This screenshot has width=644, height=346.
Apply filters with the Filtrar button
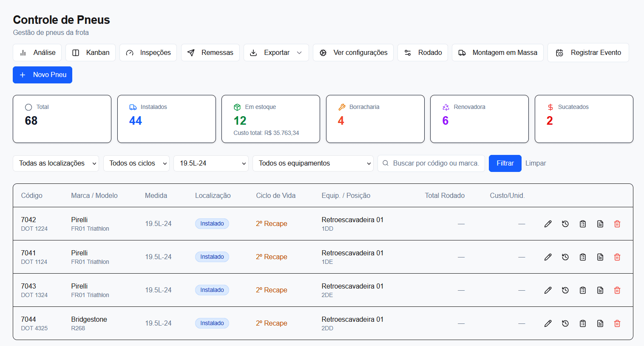[505, 163]
